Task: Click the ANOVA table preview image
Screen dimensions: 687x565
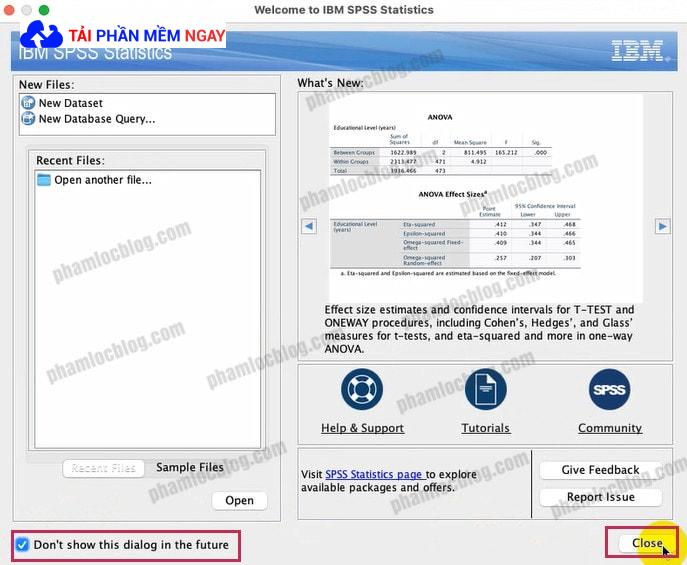Action: pyautogui.click(x=485, y=198)
